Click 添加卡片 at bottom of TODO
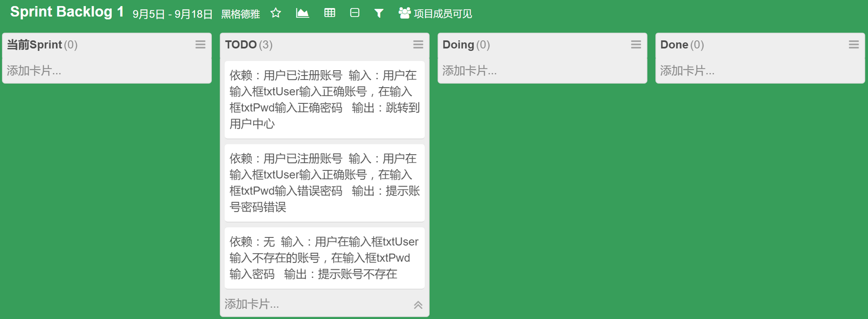Image resolution: width=868 pixels, height=319 pixels. [x=251, y=304]
